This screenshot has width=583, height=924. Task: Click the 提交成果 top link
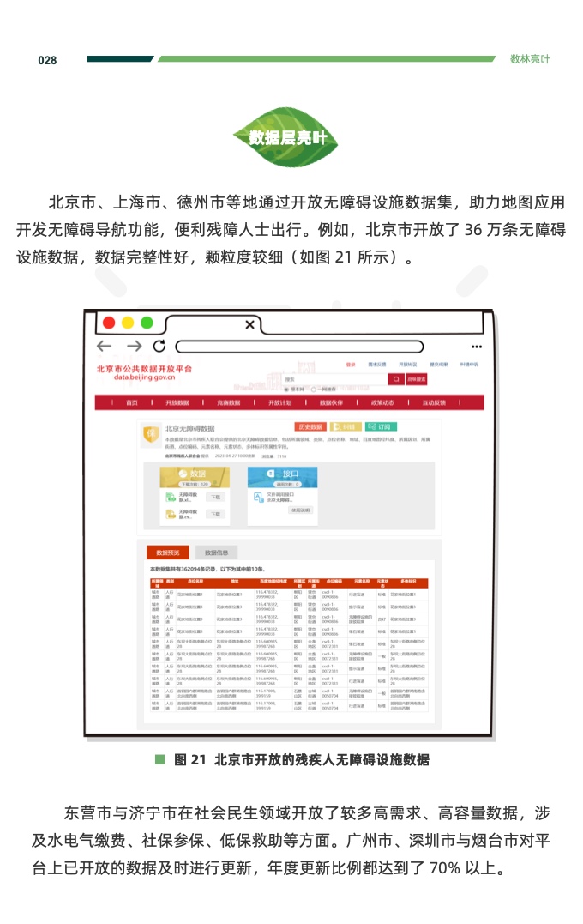(x=439, y=365)
